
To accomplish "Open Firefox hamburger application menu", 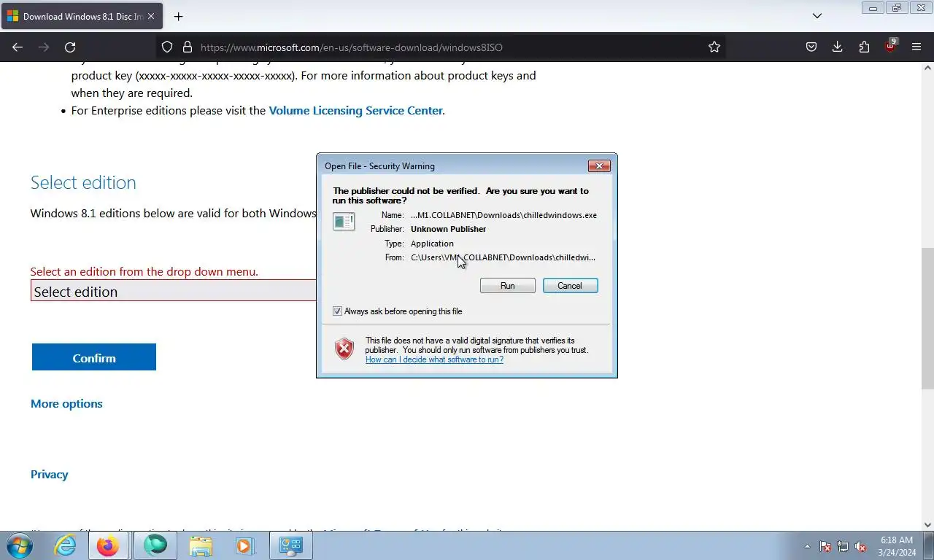I will [916, 47].
